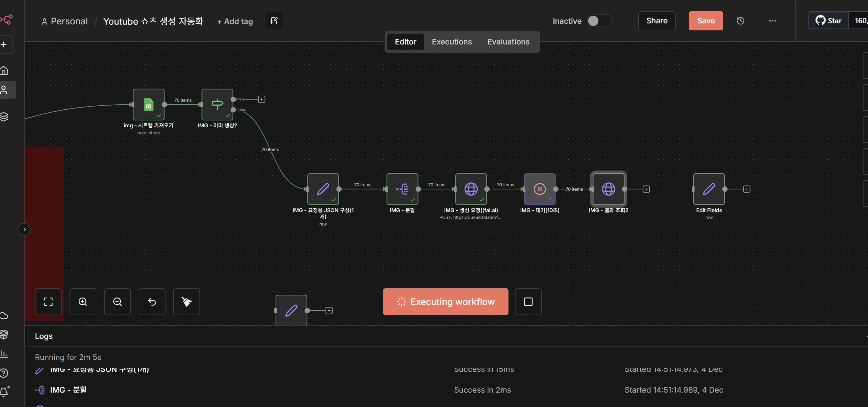Viewport: 868px width, 407px height.
Task: Select the IMG - 분할 log entry
Action: coord(69,390)
